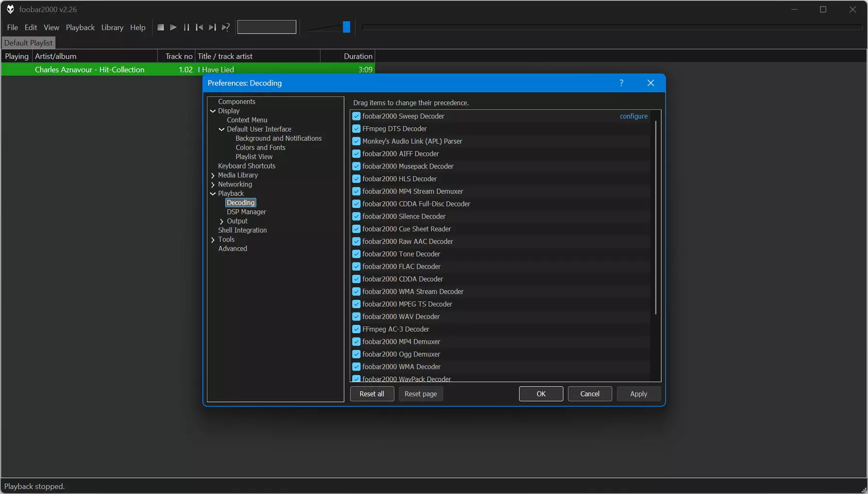Click the Previous track icon
The image size is (868, 494).
[199, 28]
